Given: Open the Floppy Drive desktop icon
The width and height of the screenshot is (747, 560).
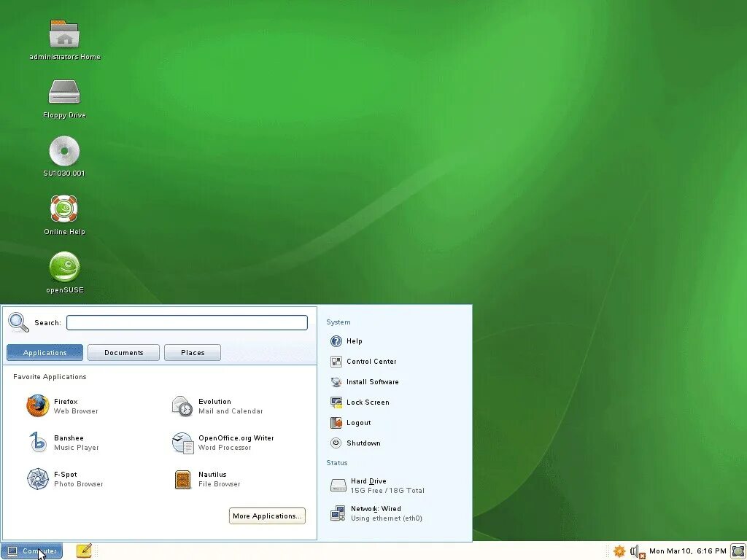Looking at the screenshot, I should (64, 91).
